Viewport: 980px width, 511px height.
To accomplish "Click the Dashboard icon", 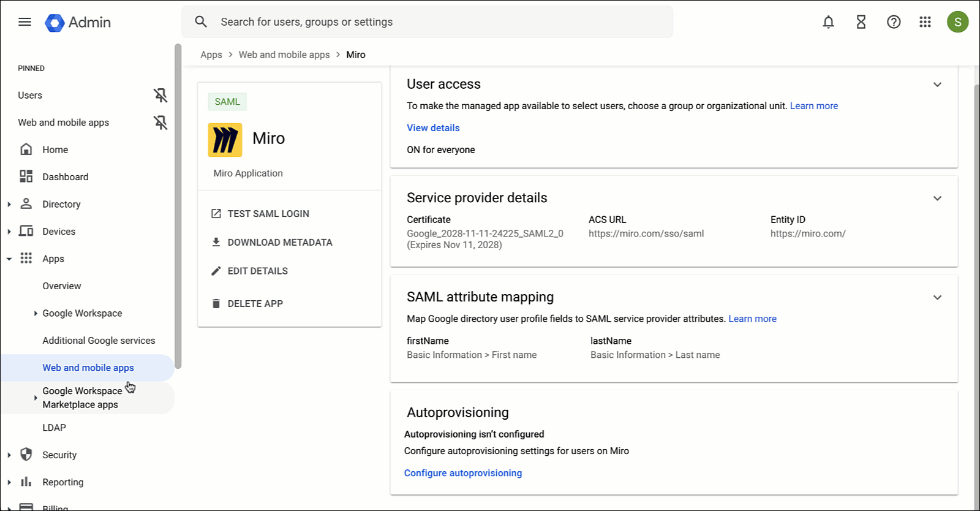I will coord(26,176).
